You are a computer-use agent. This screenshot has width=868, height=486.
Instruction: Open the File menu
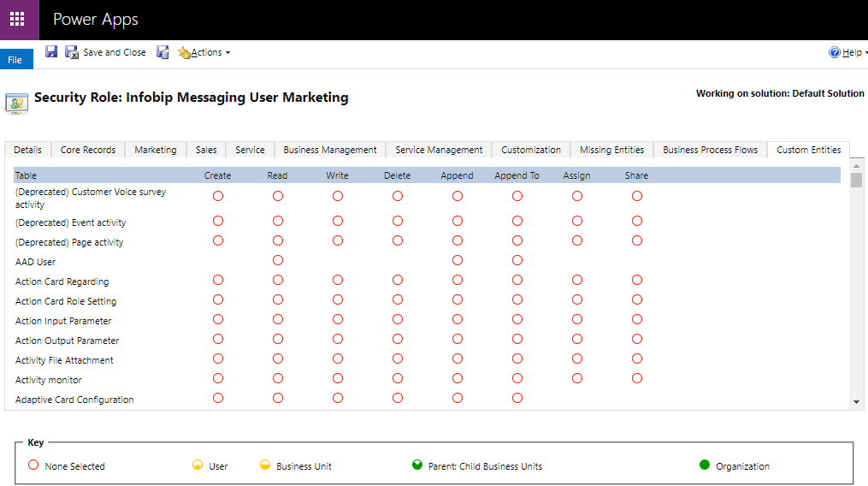(15, 60)
